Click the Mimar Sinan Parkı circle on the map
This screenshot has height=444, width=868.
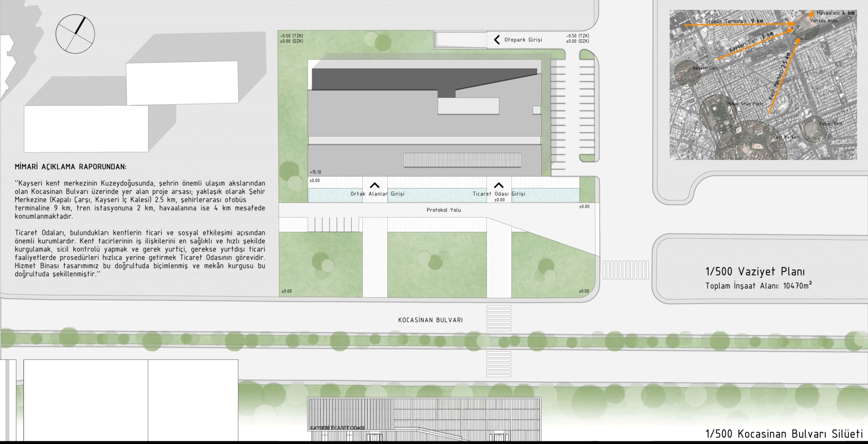click(717, 113)
